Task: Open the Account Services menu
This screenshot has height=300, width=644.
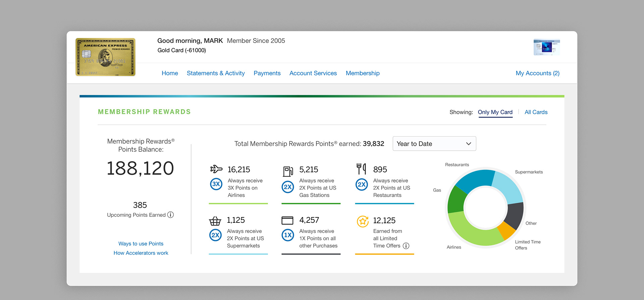Action: tap(313, 73)
